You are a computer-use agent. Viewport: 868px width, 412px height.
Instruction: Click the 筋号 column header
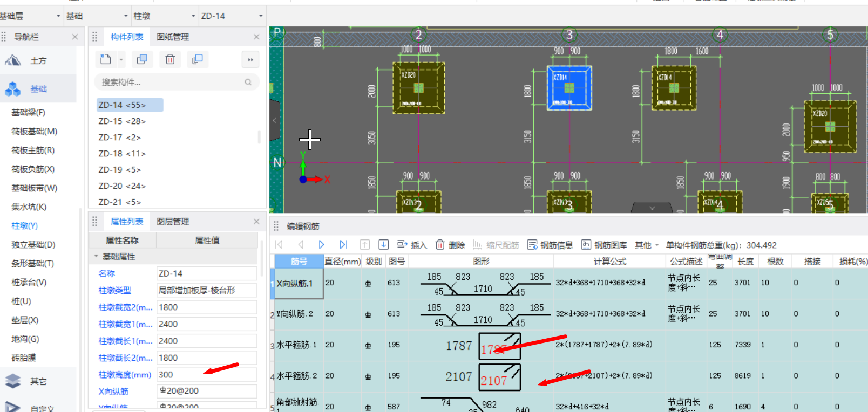pyautogui.click(x=299, y=261)
